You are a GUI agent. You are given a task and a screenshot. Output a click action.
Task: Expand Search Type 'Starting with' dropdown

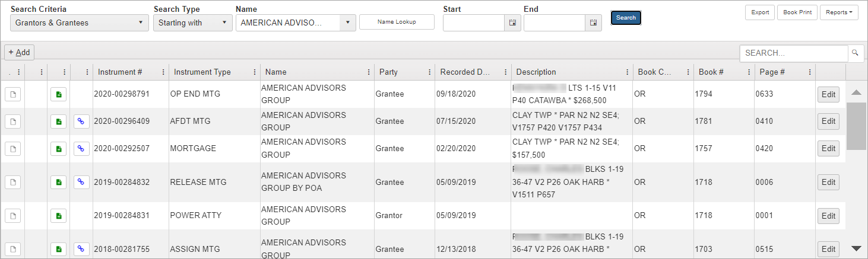tap(224, 23)
